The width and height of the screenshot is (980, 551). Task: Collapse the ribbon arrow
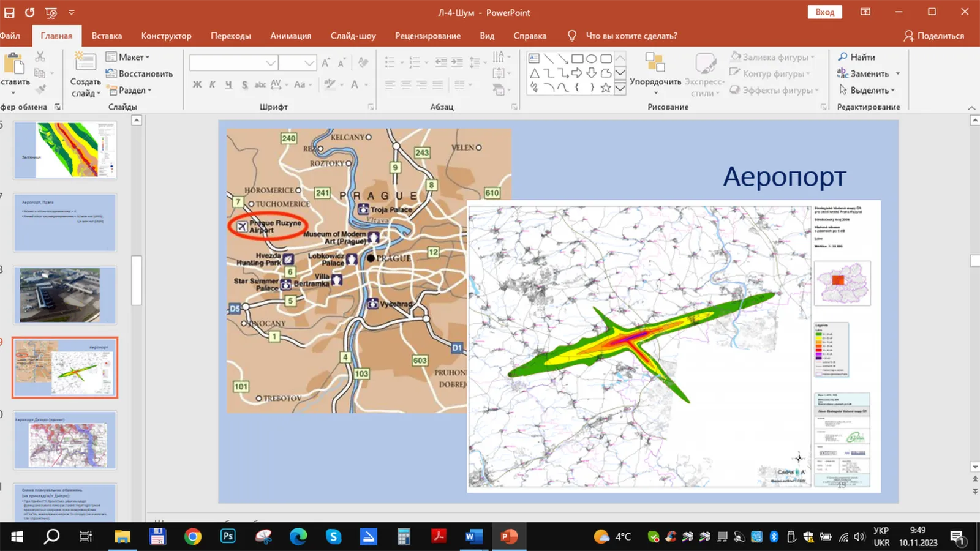pyautogui.click(x=971, y=108)
